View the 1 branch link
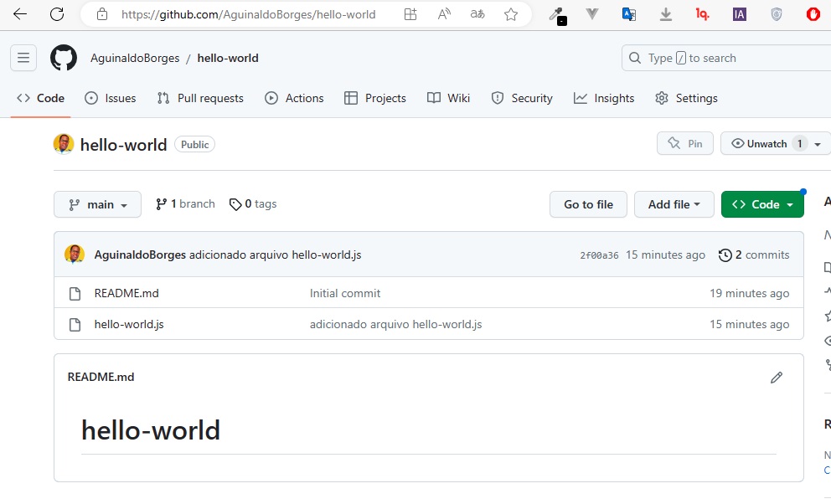 pyautogui.click(x=185, y=203)
